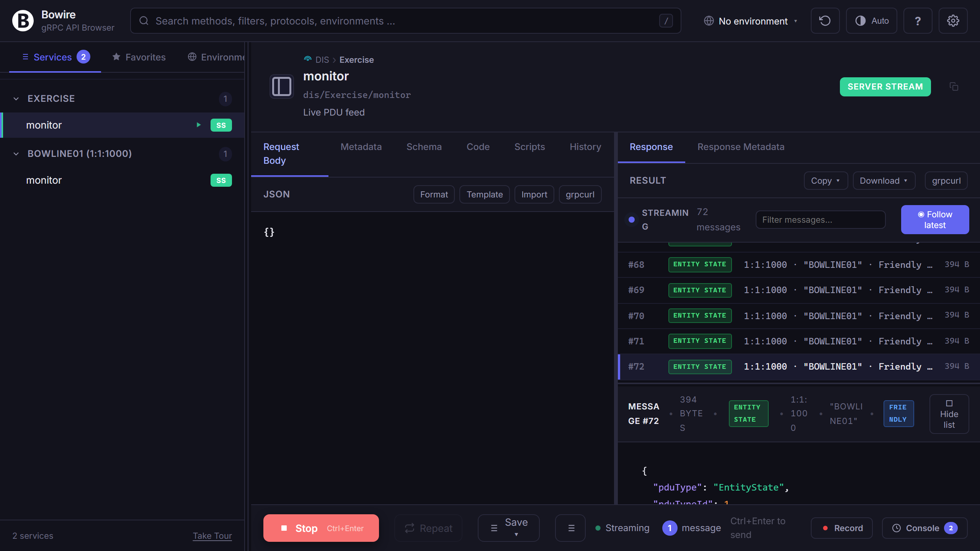This screenshot has width=980, height=551.
Task: Click the Format button
Action: (x=434, y=194)
